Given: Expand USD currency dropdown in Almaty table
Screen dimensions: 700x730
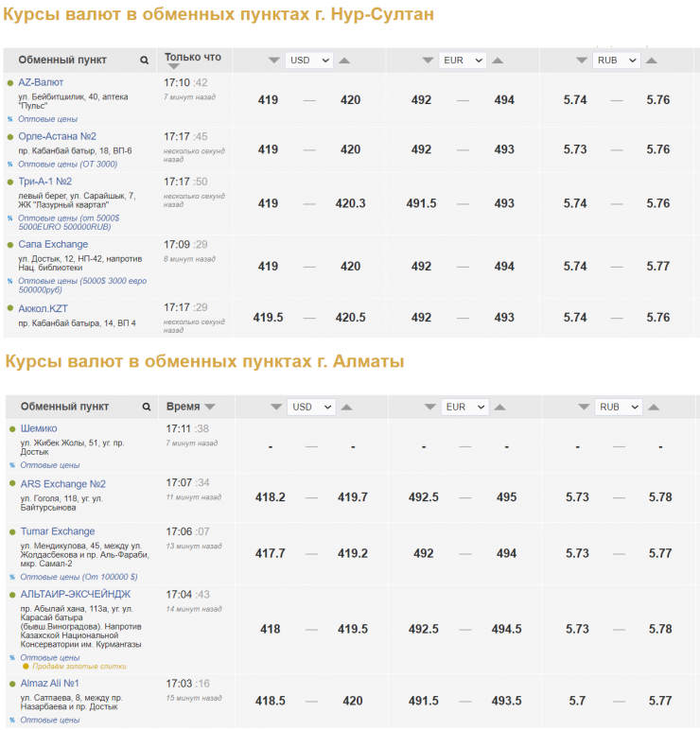Looking at the screenshot, I should [311, 408].
